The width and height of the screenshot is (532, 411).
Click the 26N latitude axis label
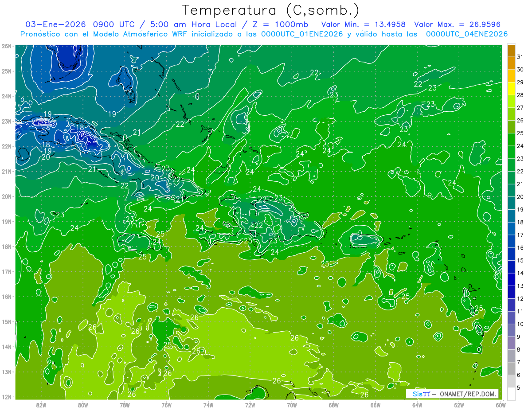(x=6, y=46)
